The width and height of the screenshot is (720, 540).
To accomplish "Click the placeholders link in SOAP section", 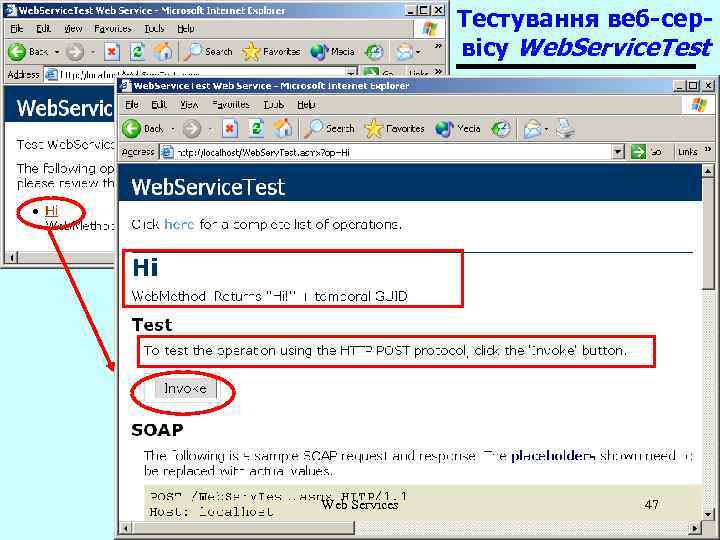I will pyautogui.click(x=553, y=456).
